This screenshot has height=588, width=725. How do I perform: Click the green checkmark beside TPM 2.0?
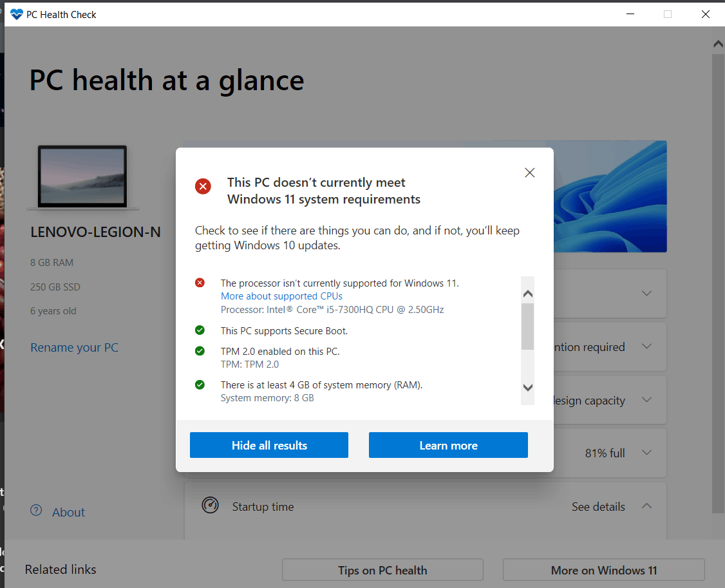click(x=200, y=351)
